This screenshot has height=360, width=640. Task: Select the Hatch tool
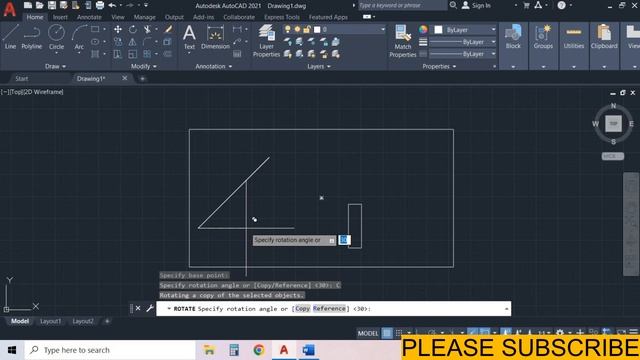[95, 54]
